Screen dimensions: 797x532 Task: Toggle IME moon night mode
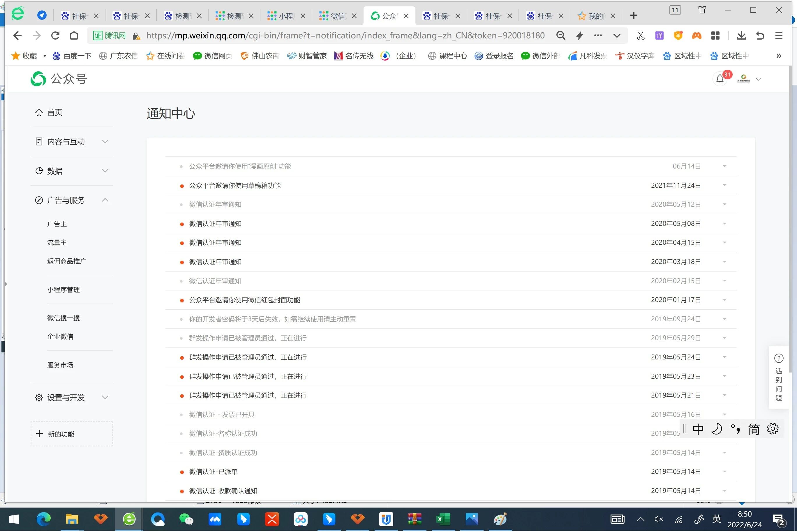(x=716, y=429)
